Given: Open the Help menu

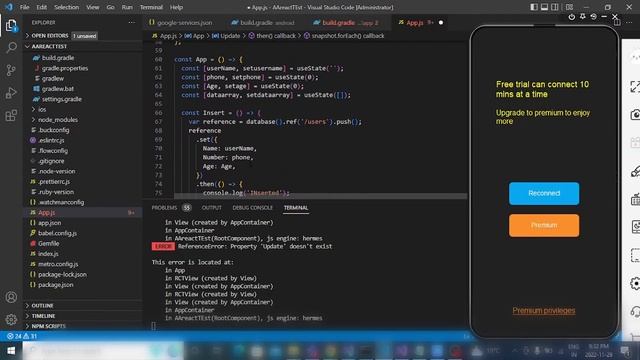Looking at the screenshot, I should 176,7.
